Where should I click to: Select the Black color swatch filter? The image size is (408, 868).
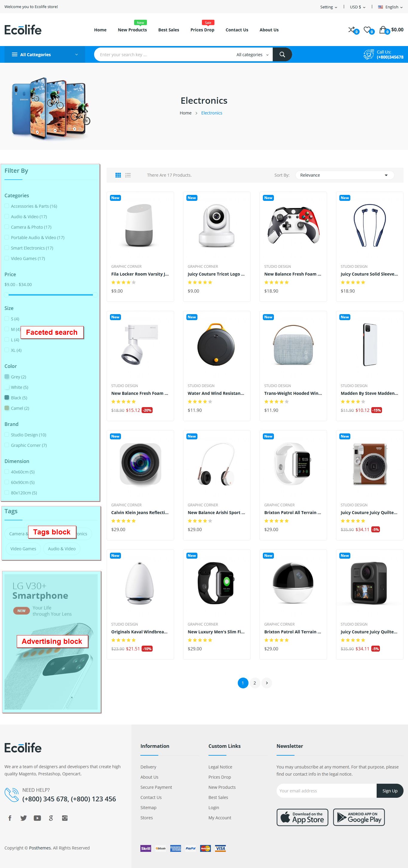click(x=7, y=398)
